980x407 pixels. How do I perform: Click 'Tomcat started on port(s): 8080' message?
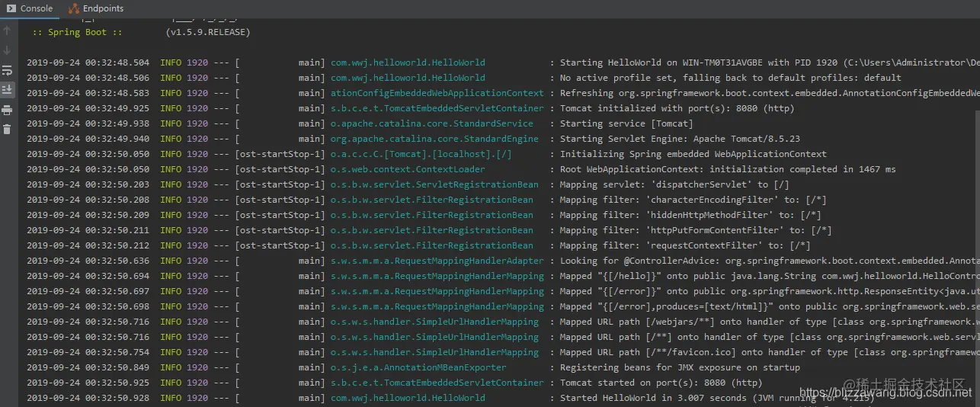661,383
